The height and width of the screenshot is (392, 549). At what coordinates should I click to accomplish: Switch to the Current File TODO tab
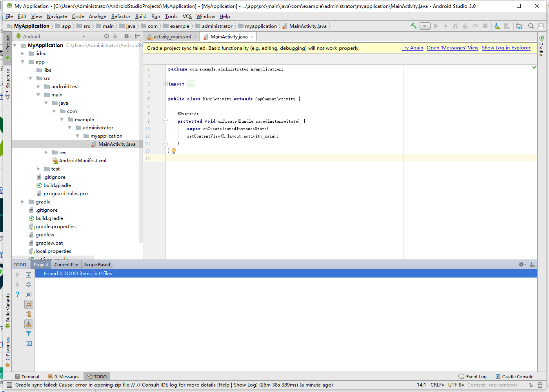tap(66, 265)
